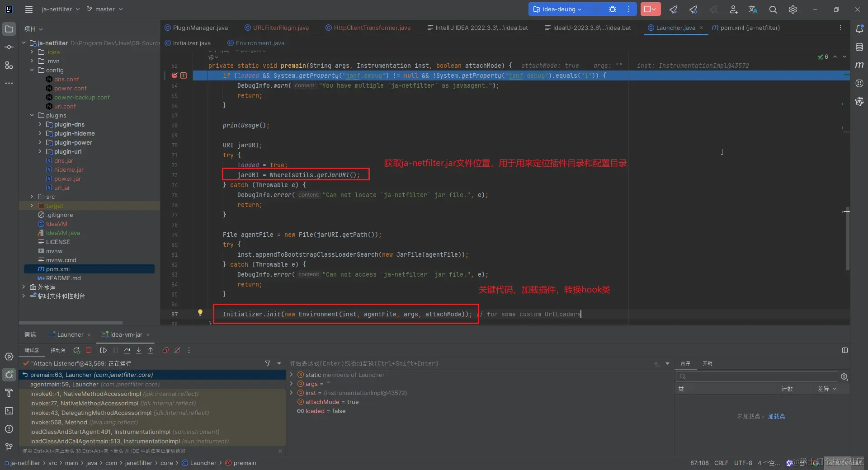Screen dimensions: 868x470
Task: Select power.conf in the project tree
Action: pos(70,88)
